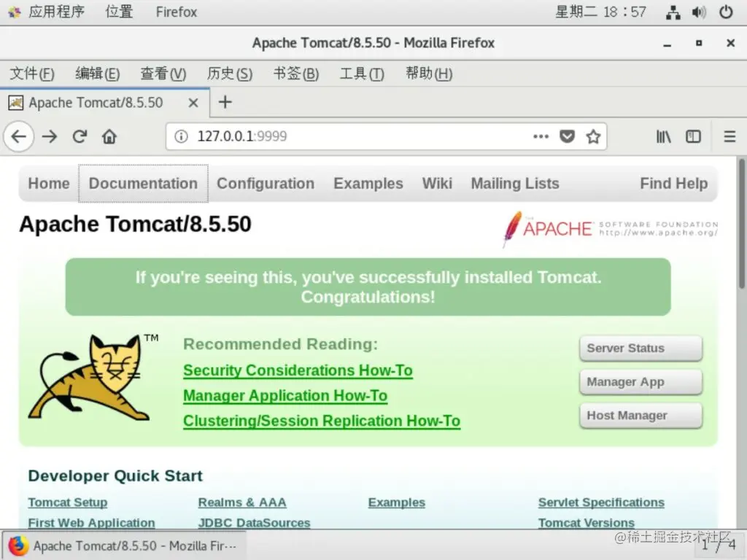Screen dimensions: 747x560
Task: Open the power menu icon
Action: (x=726, y=12)
